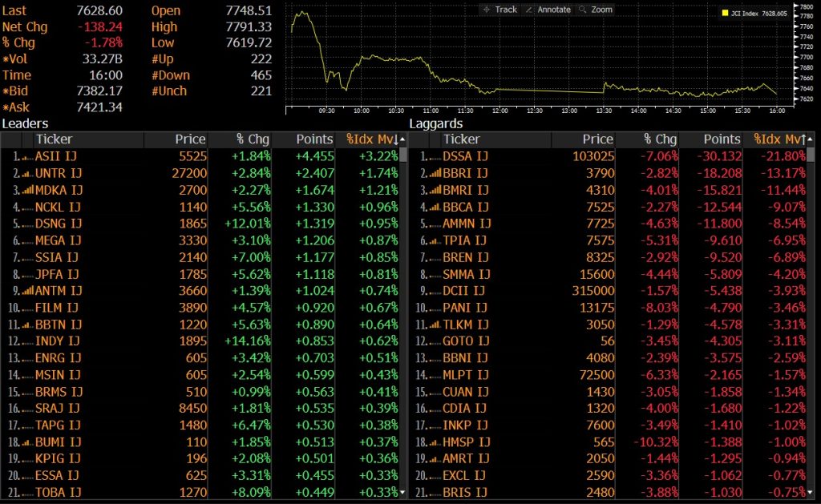821x504 pixels.
Task: Click the yellow JCI Index legend swatch
Action: [725, 13]
